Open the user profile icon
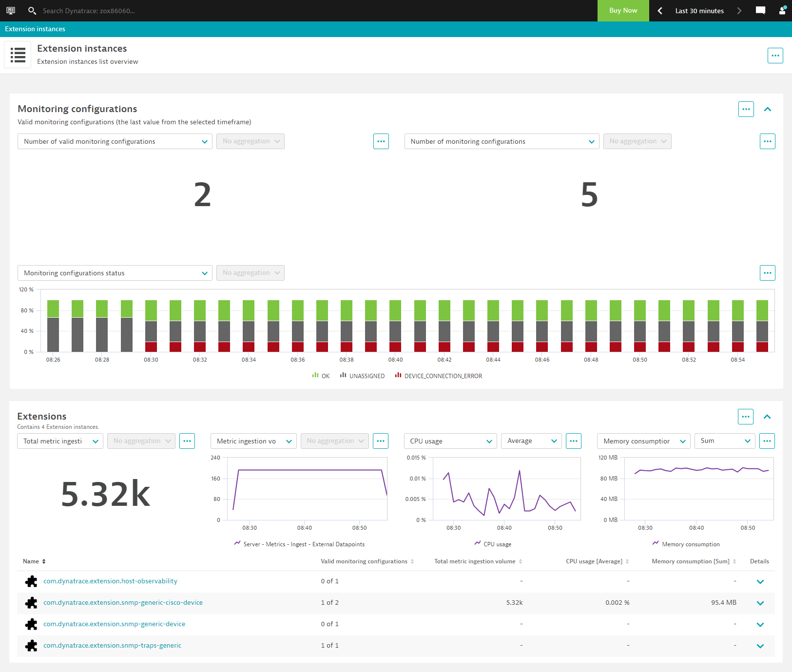Screen dimensions: 792x672 782,10
